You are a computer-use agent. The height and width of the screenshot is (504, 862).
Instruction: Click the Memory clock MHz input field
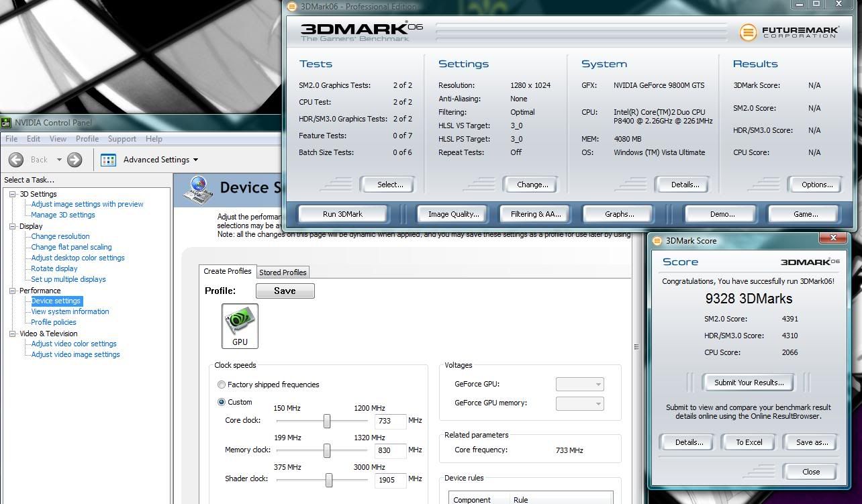click(x=390, y=450)
